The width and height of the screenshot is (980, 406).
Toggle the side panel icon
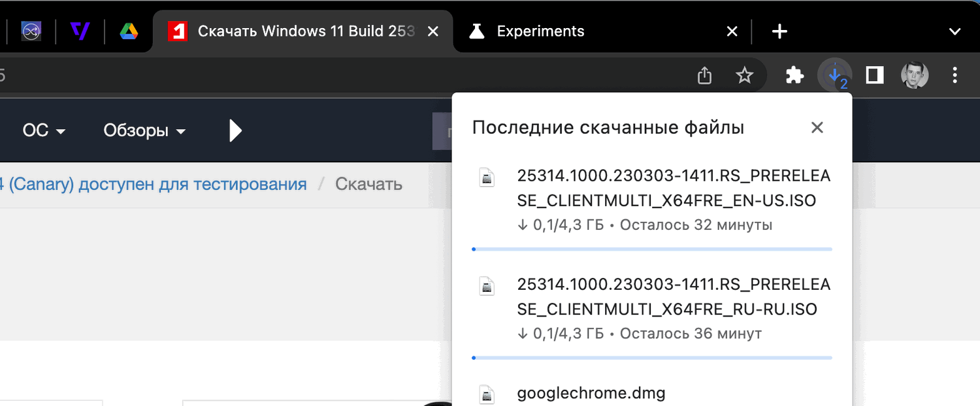click(x=874, y=76)
